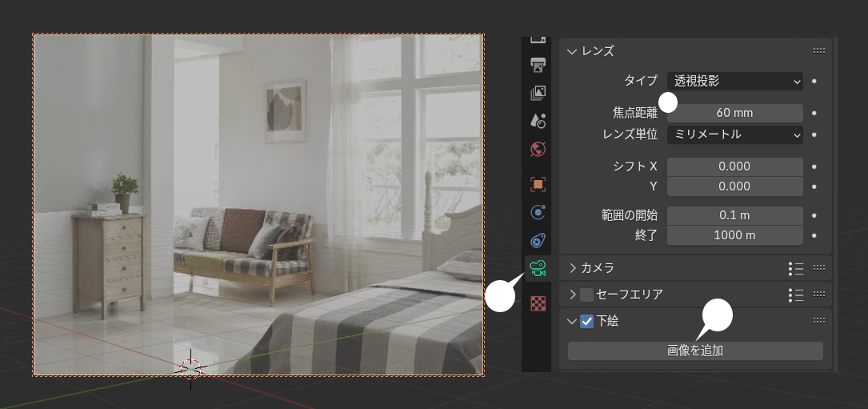
Task: Open the Object Constraints properties tab
Action: 538,241
